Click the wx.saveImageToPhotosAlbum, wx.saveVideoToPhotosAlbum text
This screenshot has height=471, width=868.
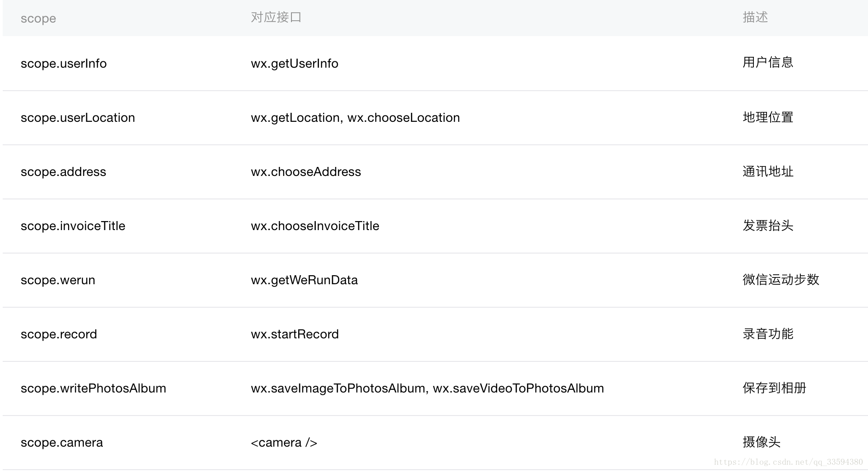coord(427,388)
